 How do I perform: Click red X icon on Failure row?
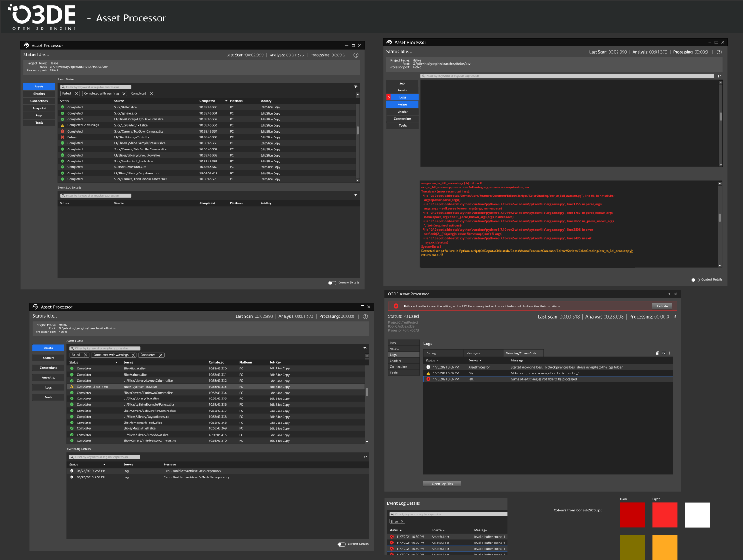pyautogui.click(x=62, y=137)
